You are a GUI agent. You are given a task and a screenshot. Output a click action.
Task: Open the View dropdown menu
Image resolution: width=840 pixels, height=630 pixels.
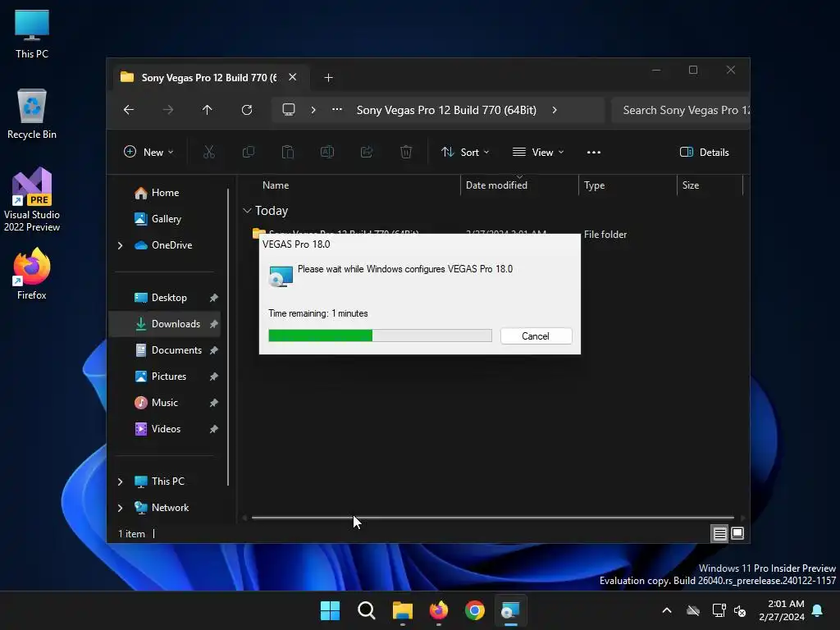[538, 152]
